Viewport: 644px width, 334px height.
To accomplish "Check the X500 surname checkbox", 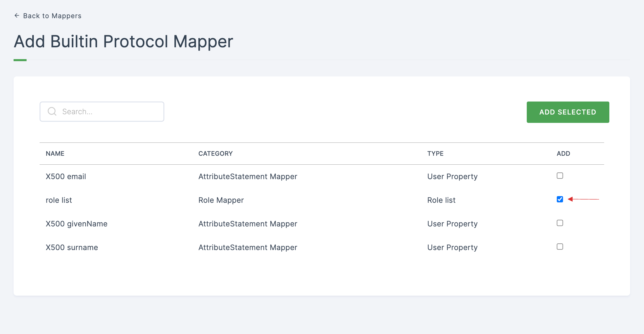I will click(x=560, y=247).
